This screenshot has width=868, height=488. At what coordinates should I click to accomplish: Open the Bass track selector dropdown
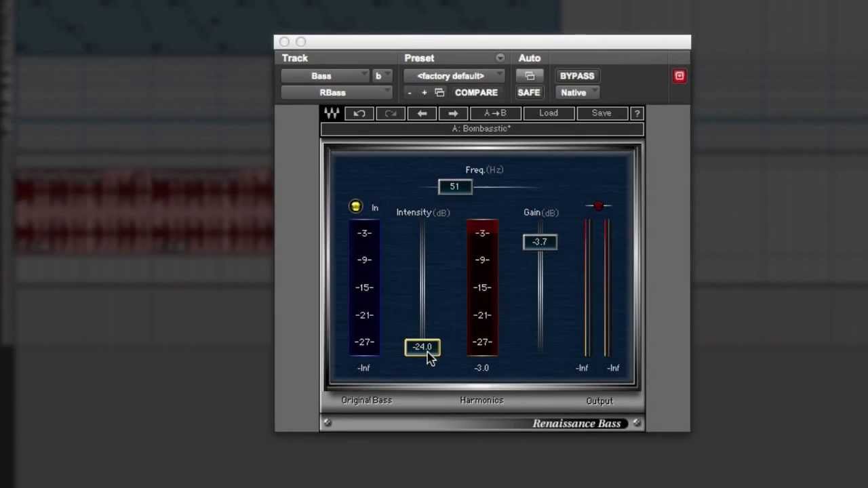[x=325, y=76]
